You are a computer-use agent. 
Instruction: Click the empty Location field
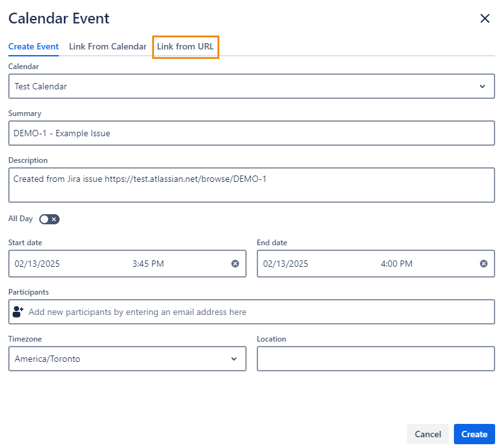tap(375, 359)
